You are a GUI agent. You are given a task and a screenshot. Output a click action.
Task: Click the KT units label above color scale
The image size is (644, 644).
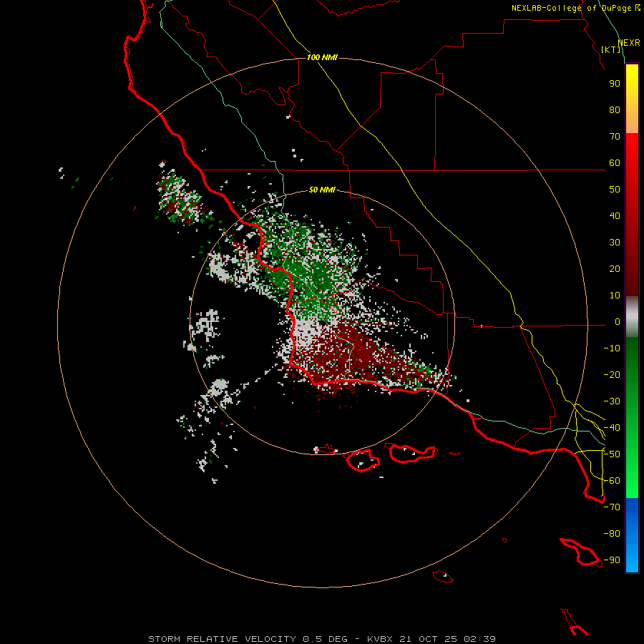tap(611, 49)
